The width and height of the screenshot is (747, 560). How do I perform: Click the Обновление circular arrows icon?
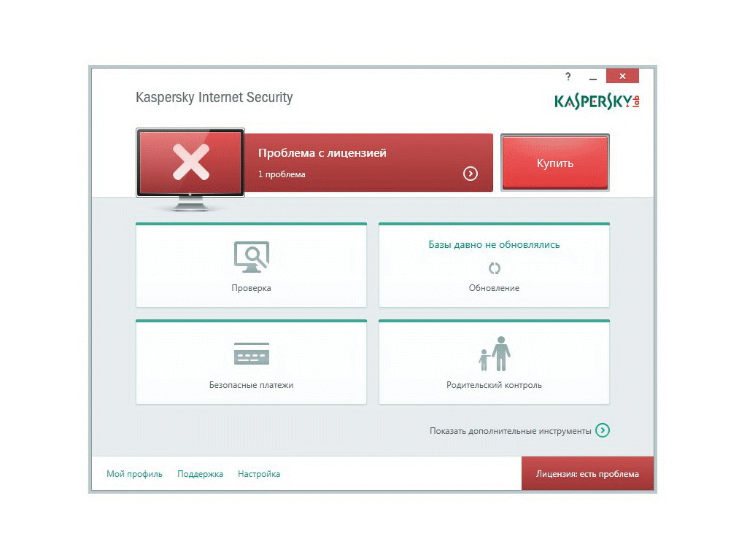pyautogui.click(x=494, y=268)
